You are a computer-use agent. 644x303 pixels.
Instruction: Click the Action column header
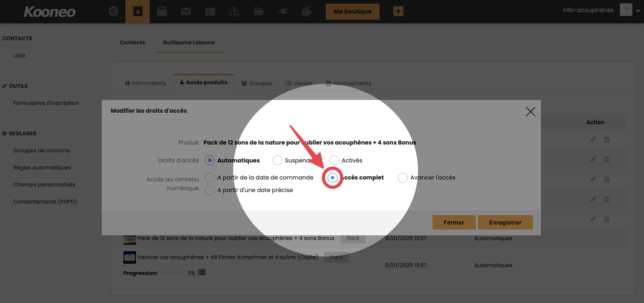(595, 122)
